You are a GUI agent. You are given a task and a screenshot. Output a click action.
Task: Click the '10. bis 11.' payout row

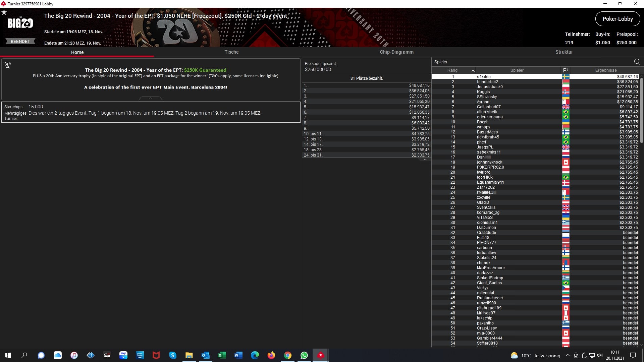point(367,134)
